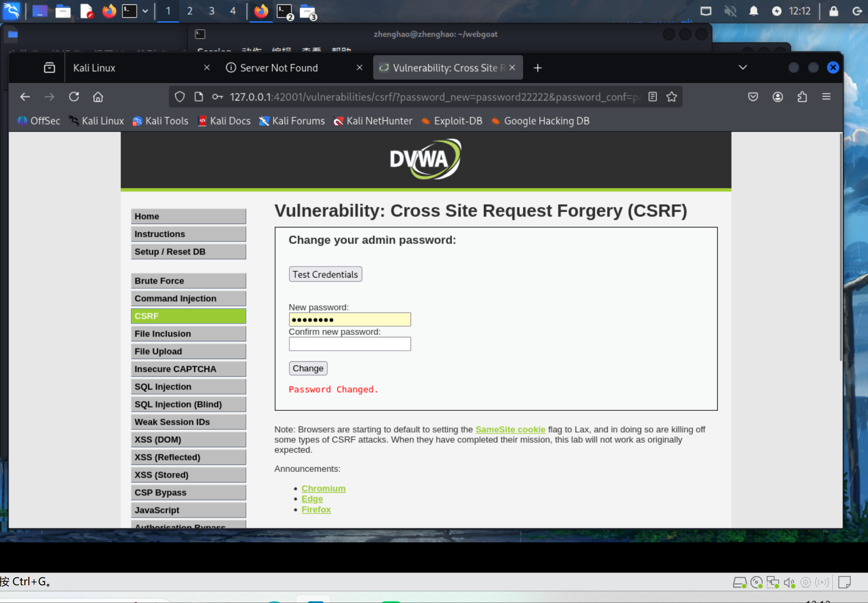Reload the current page in Firefox
868x603 pixels.
[x=74, y=97]
